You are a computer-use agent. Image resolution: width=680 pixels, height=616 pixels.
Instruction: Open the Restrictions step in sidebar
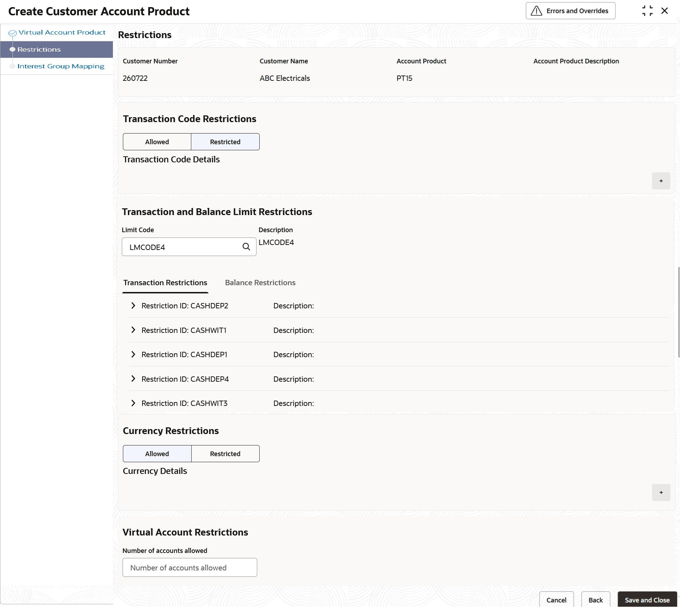tap(57, 49)
